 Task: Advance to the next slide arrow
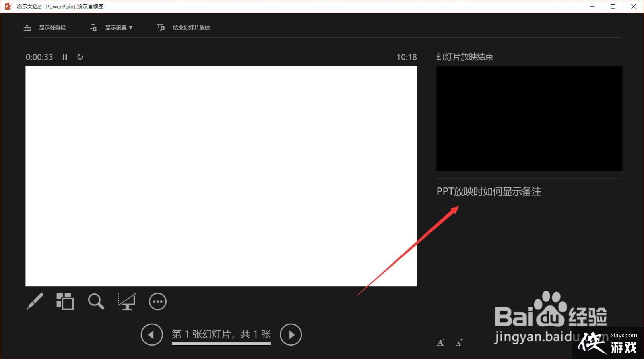(x=291, y=334)
